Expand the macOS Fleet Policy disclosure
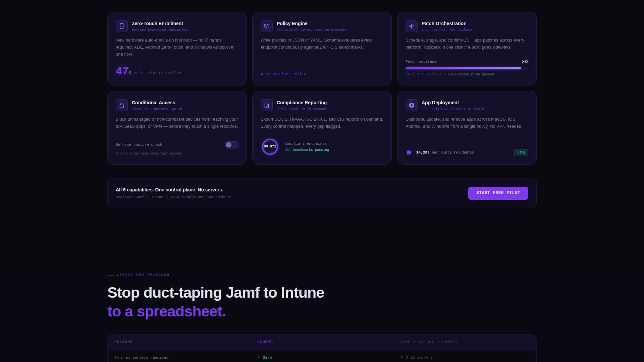The height and width of the screenshot is (362, 644). [x=283, y=74]
